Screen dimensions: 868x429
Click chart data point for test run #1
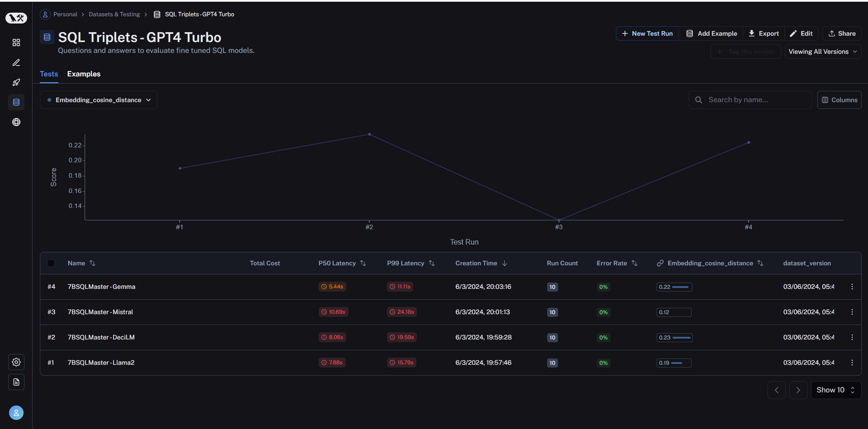pyautogui.click(x=180, y=169)
